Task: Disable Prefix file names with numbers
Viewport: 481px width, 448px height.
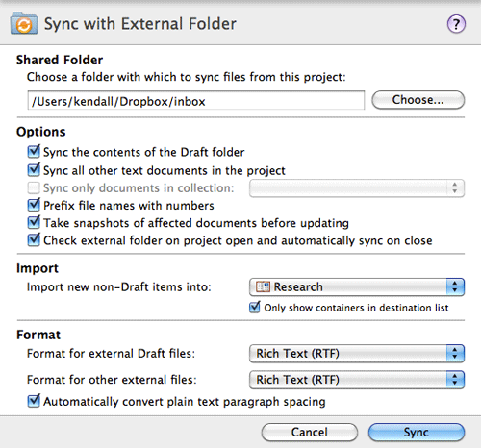Action: point(34,205)
